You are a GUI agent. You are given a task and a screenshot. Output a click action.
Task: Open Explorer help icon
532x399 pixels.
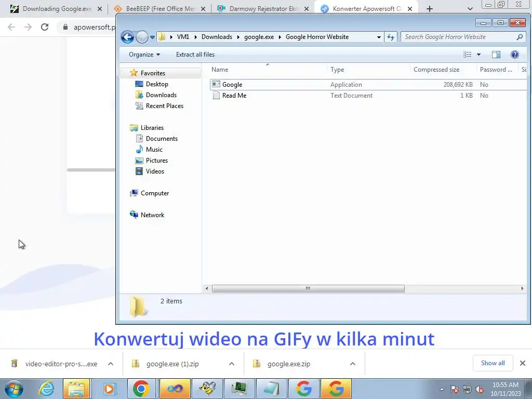point(514,55)
